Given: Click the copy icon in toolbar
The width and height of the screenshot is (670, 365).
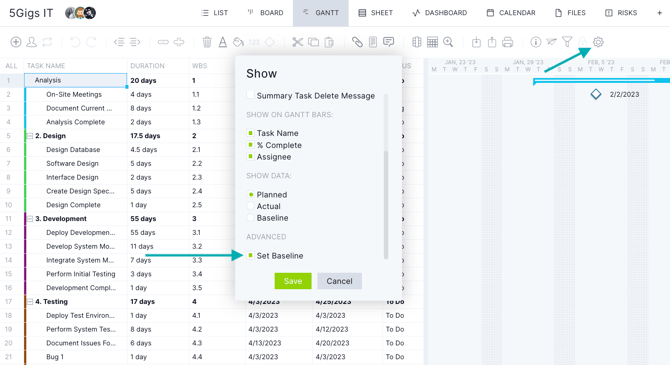Looking at the screenshot, I should [314, 42].
